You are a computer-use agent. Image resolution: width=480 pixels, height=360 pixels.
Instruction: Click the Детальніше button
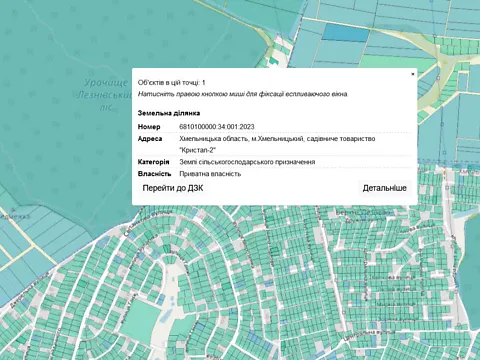click(x=384, y=188)
